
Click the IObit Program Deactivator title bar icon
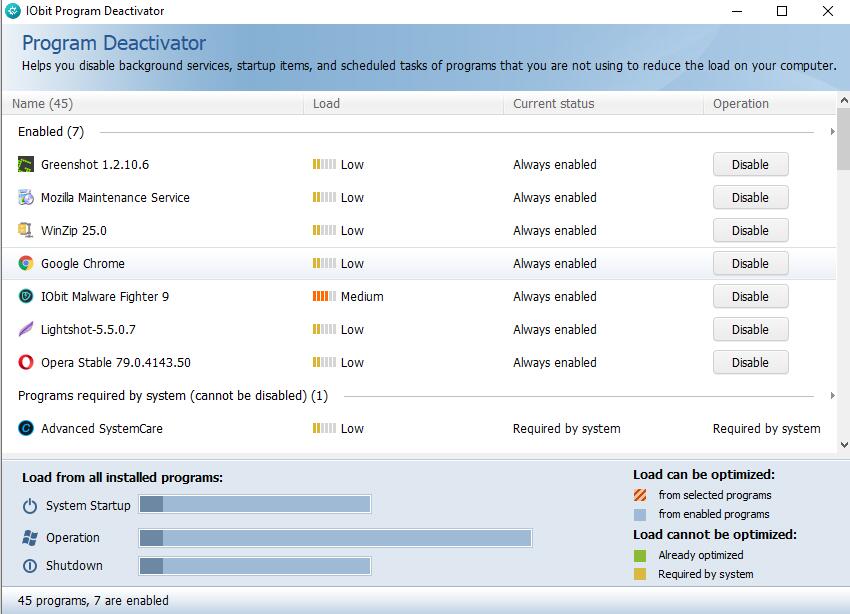pyautogui.click(x=12, y=11)
